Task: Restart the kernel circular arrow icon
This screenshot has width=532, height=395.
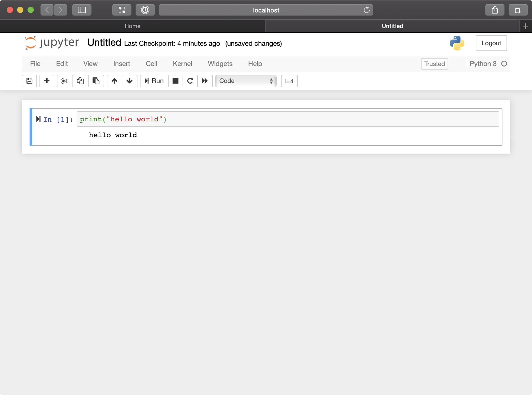Action: [x=190, y=81]
